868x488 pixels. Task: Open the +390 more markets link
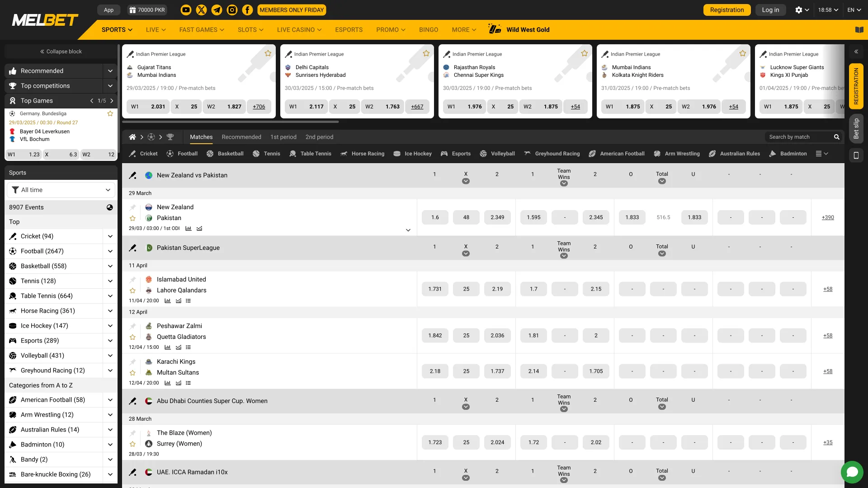(x=827, y=217)
